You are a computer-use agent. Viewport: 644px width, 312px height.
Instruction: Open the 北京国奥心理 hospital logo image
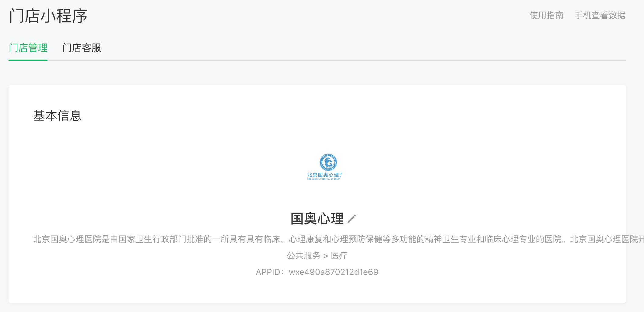324,167
